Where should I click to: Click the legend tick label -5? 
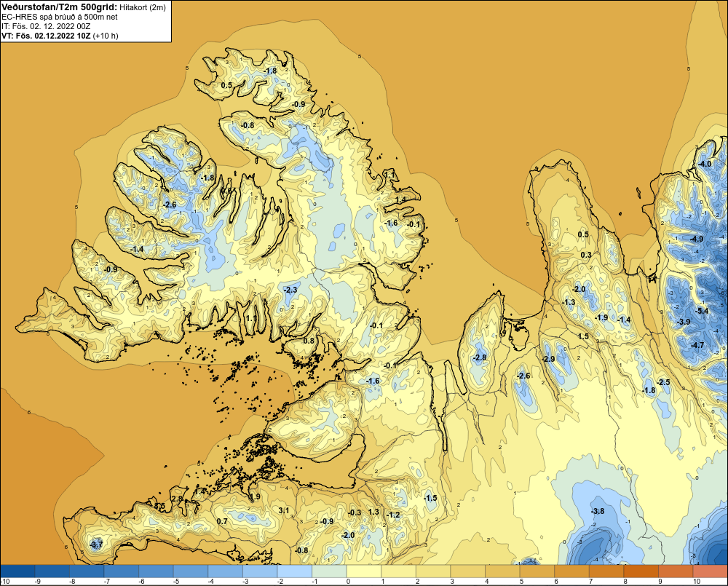click(176, 582)
